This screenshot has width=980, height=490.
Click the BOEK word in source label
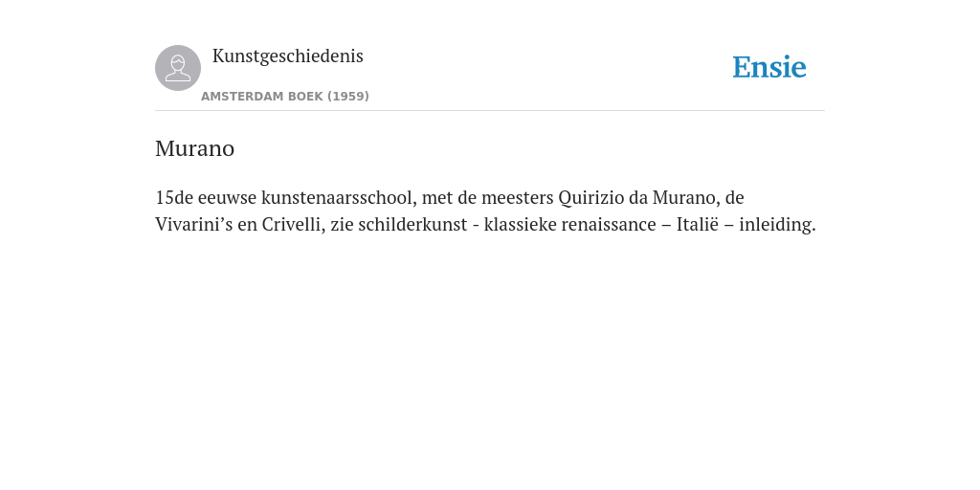(305, 97)
